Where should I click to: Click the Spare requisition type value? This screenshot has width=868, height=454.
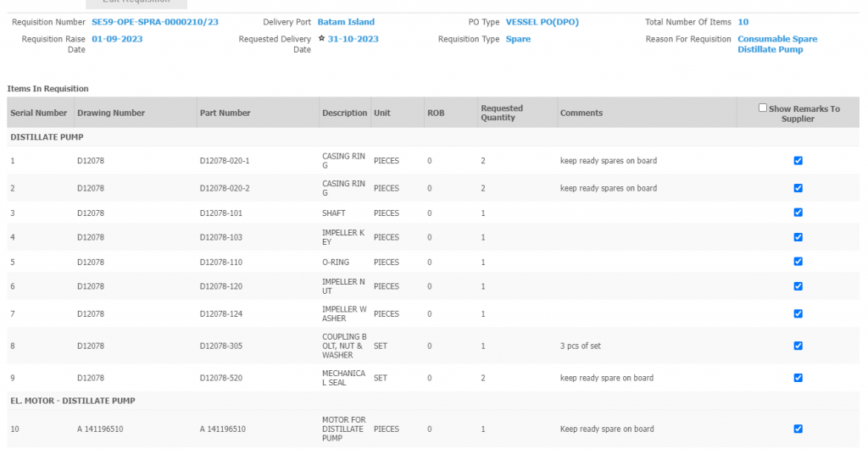pos(518,39)
